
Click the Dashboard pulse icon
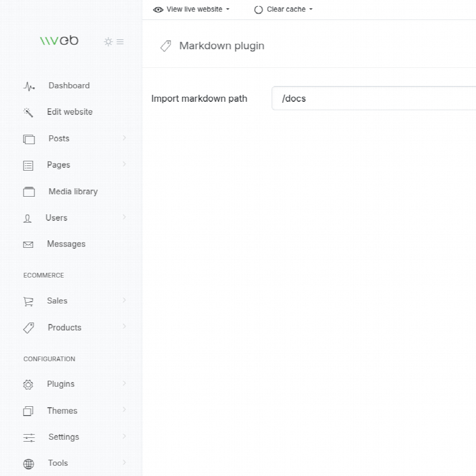(29, 86)
